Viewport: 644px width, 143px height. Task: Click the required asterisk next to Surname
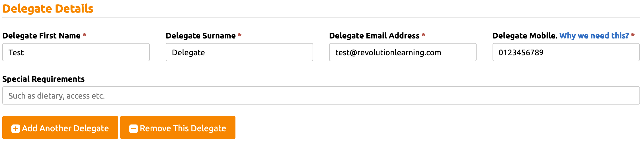click(x=240, y=35)
